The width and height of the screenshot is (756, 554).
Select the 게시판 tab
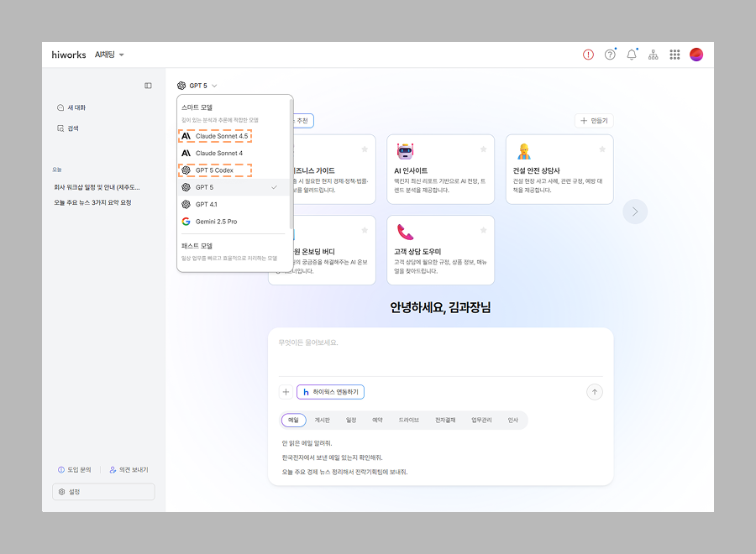click(x=323, y=420)
